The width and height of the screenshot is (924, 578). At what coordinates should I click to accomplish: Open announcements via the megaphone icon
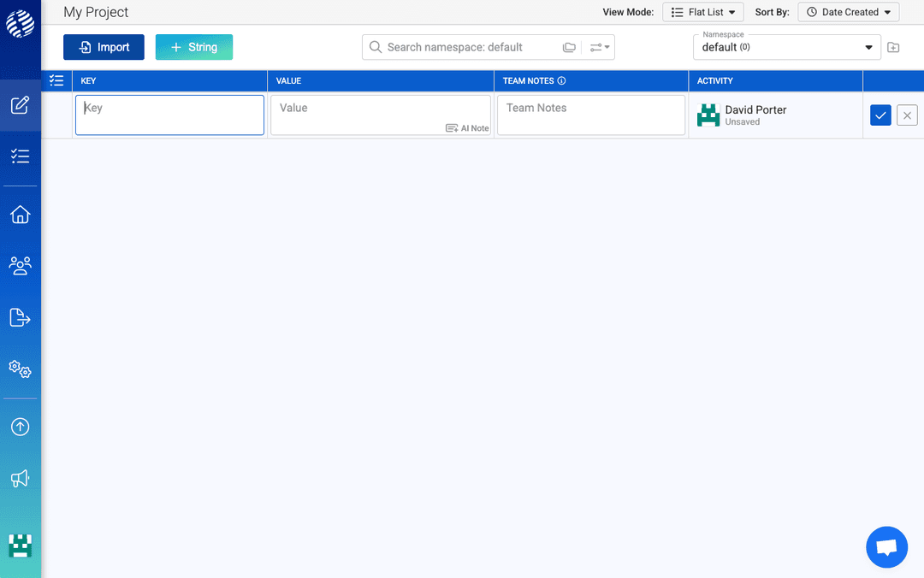pos(20,479)
